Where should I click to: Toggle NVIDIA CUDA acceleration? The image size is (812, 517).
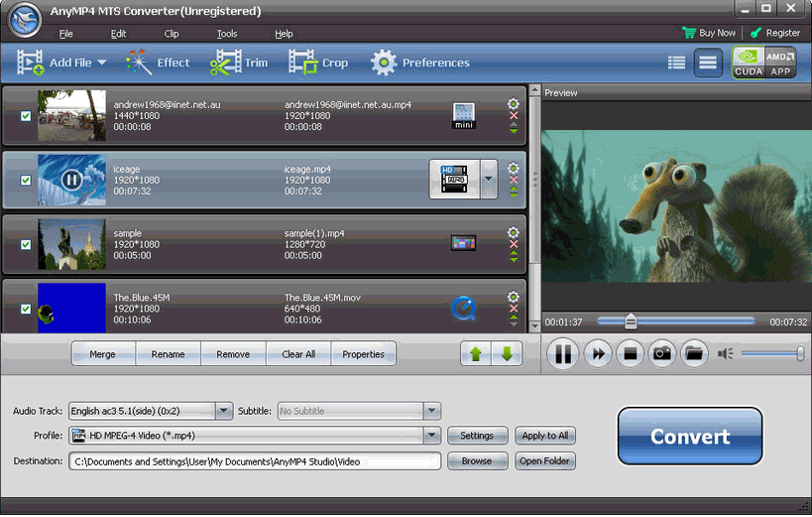749,63
